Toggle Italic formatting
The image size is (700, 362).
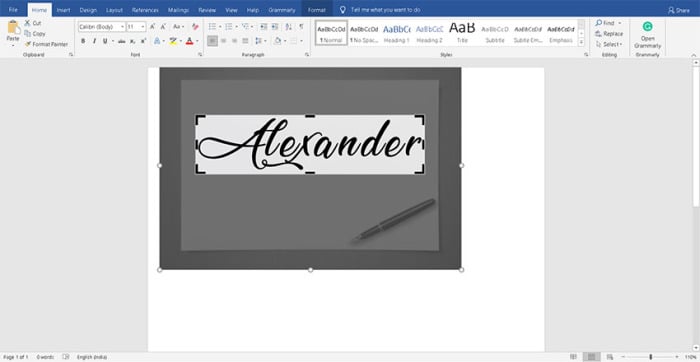click(94, 41)
